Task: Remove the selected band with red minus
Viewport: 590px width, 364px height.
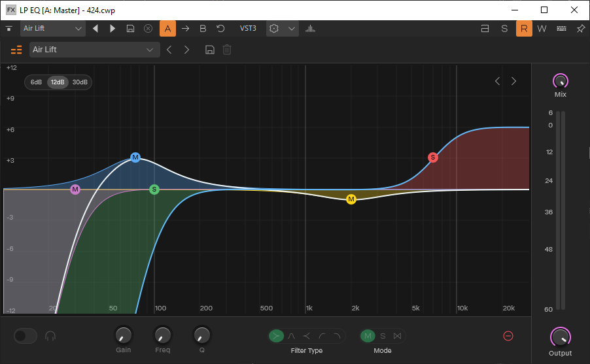Action: [508, 336]
